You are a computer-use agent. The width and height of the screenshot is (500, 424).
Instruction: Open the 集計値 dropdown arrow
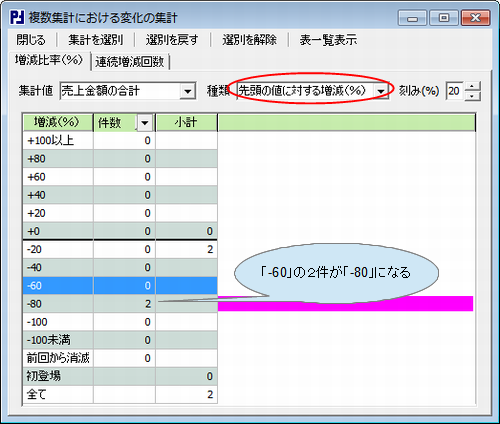(x=188, y=91)
